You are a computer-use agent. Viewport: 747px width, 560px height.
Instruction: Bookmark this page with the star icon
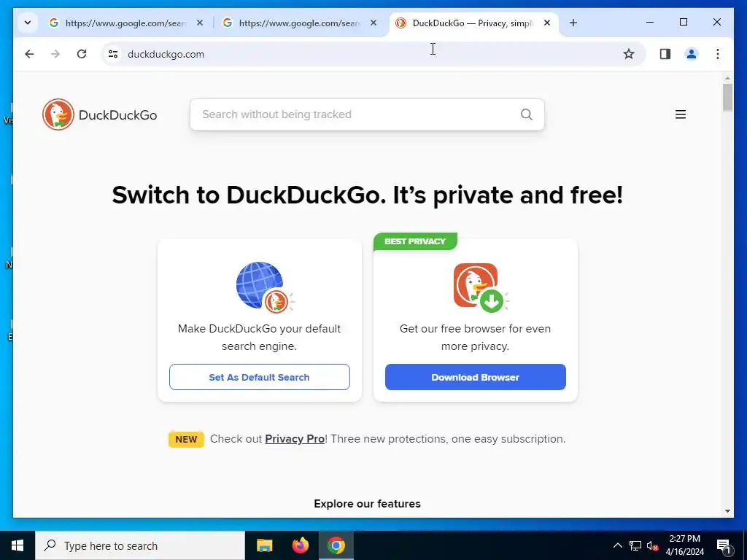629,54
